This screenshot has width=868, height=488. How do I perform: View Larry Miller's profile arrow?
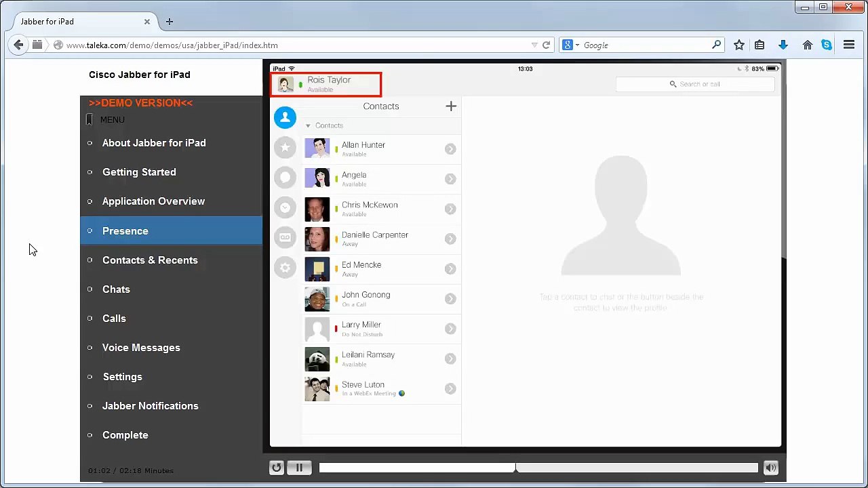(450, 329)
